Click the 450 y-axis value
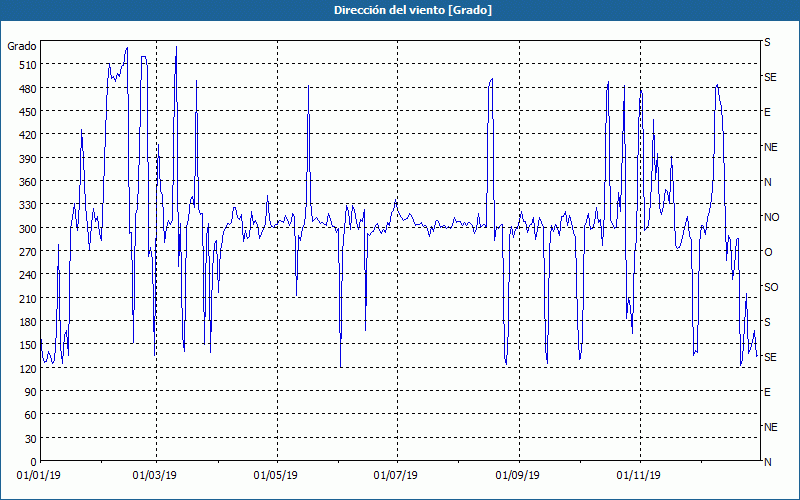 (29, 112)
